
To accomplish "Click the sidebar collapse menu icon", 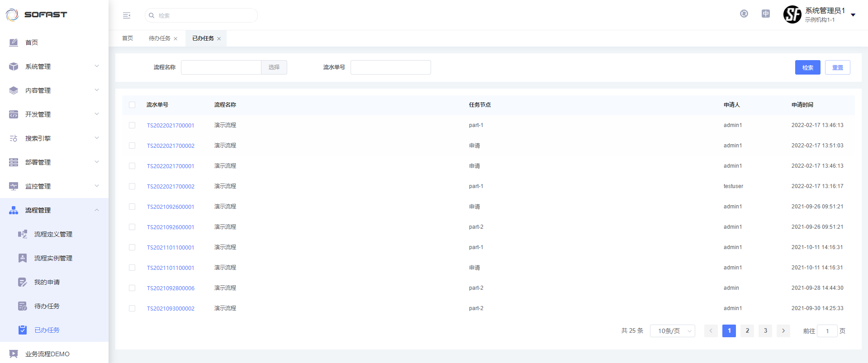I will [x=127, y=15].
